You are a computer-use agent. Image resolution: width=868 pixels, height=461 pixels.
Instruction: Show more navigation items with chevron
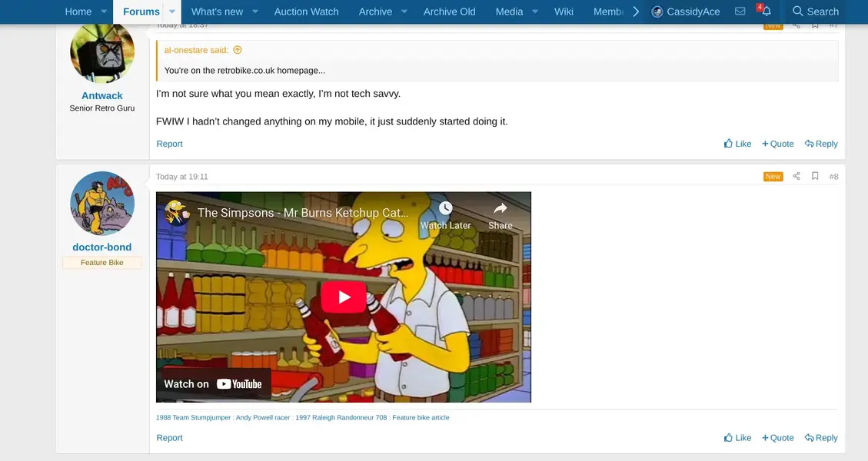[x=636, y=12]
